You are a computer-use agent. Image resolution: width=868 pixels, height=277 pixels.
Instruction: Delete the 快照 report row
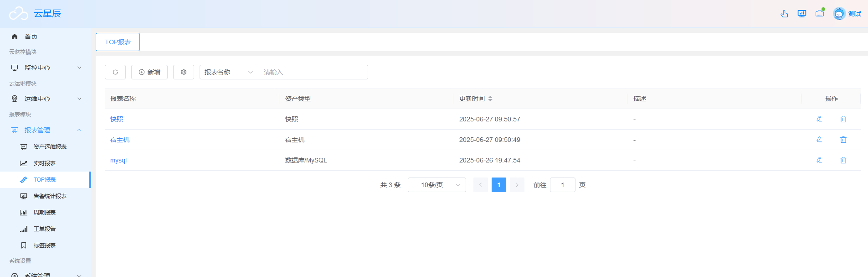(843, 119)
